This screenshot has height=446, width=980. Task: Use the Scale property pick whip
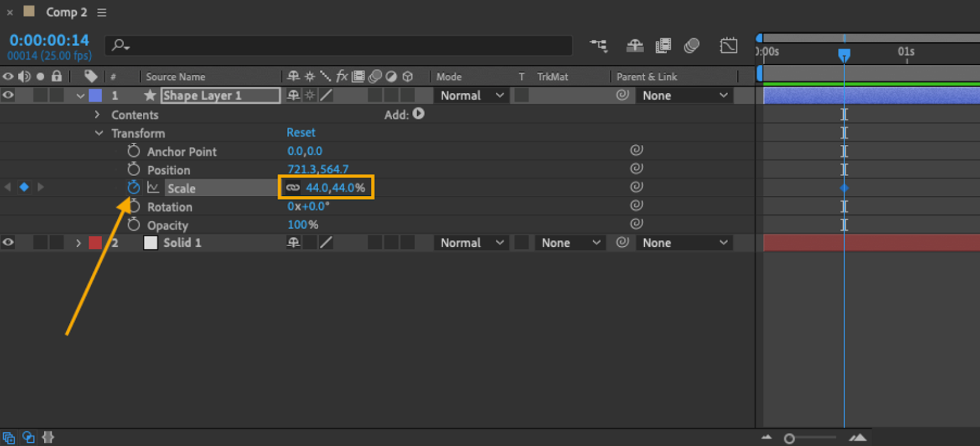tap(636, 188)
